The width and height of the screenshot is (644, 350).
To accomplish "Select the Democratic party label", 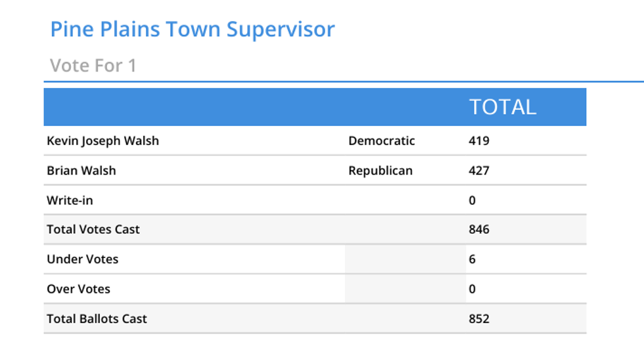I will click(382, 141).
